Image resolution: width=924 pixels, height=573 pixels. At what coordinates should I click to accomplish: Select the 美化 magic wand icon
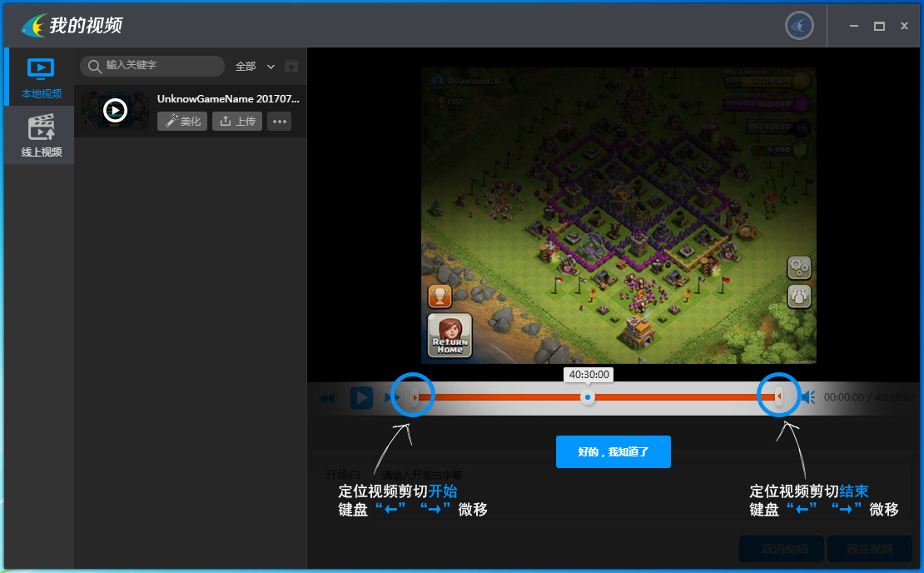click(x=173, y=121)
